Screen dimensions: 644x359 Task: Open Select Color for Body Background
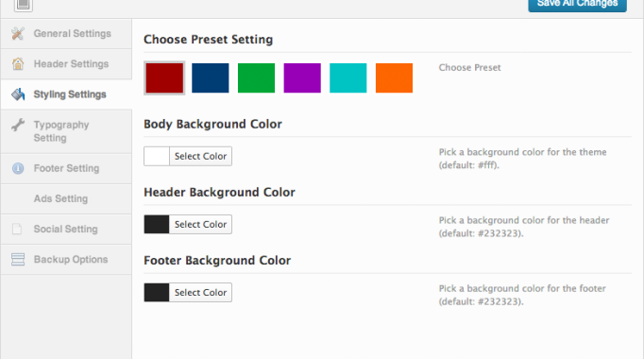[200, 156]
